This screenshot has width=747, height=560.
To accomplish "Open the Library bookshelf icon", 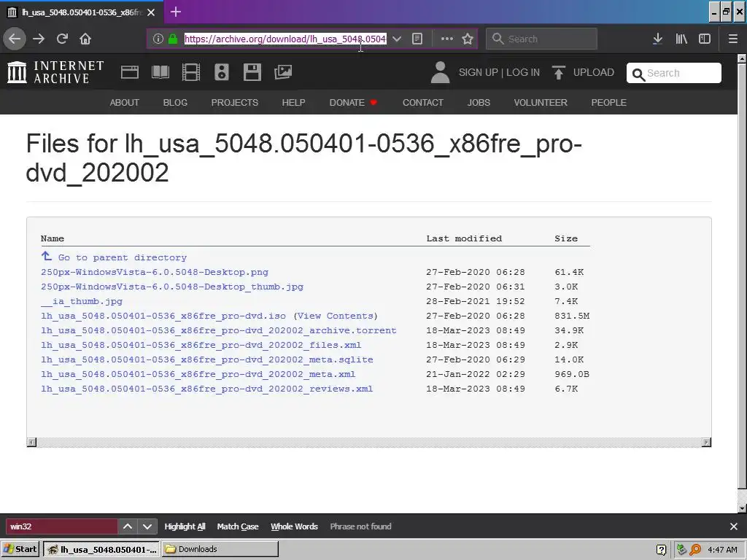I will 681,39.
